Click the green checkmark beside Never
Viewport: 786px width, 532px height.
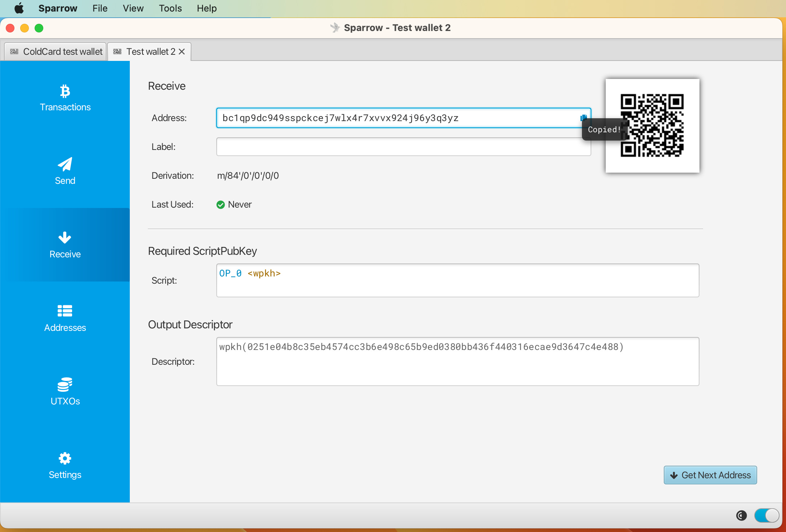tap(221, 205)
